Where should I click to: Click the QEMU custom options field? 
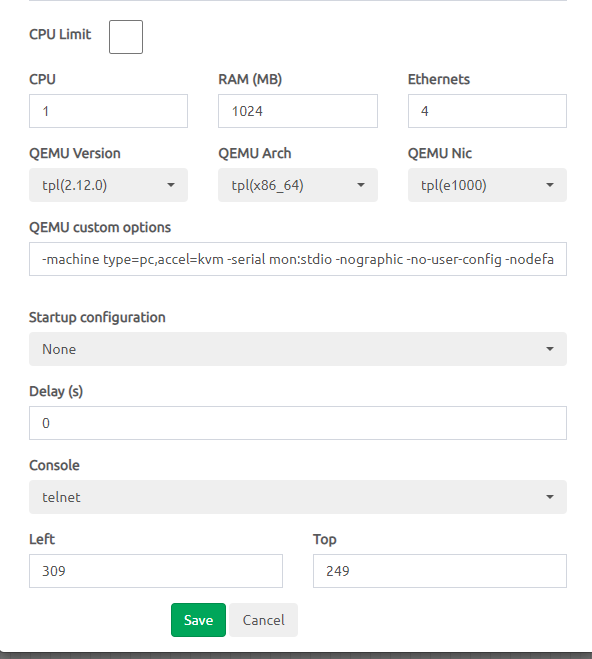click(298, 259)
